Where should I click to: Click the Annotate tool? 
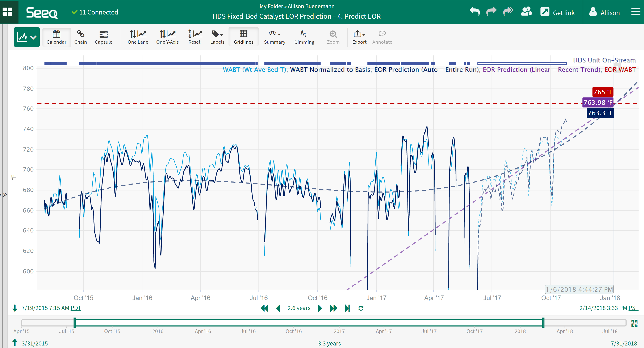pyautogui.click(x=382, y=37)
